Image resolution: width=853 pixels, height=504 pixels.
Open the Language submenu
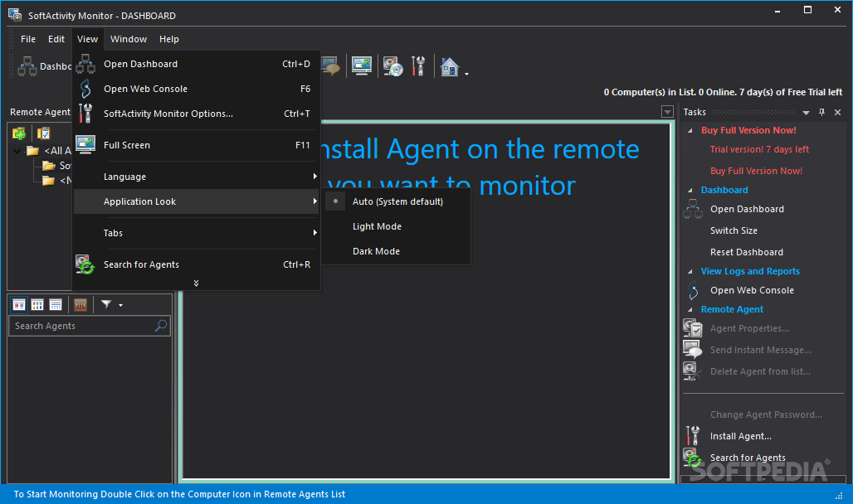pyautogui.click(x=196, y=177)
